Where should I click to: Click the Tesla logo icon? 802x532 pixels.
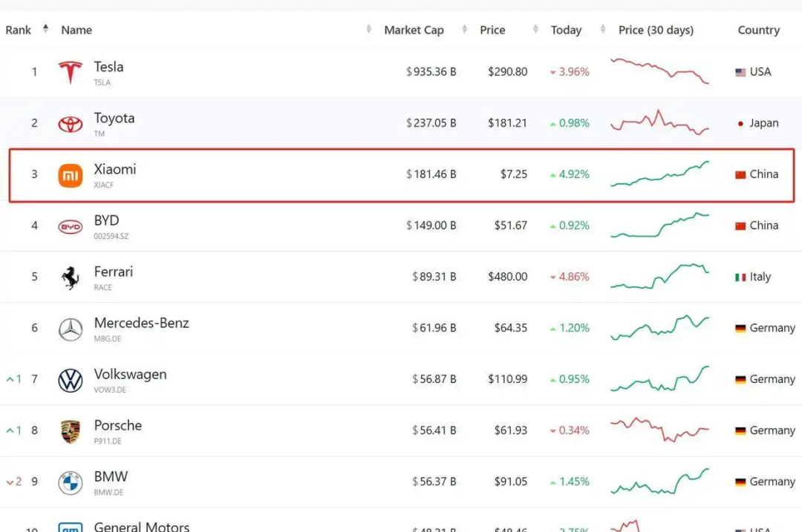(70, 72)
